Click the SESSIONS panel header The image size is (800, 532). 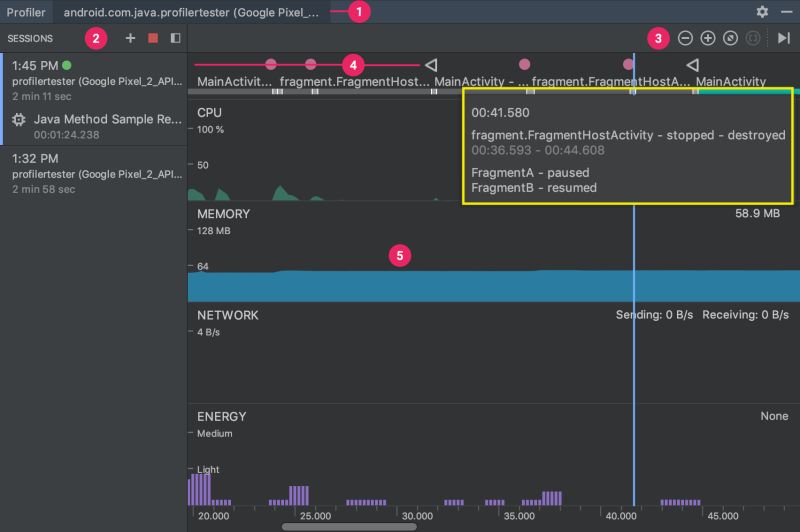(30, 38)
